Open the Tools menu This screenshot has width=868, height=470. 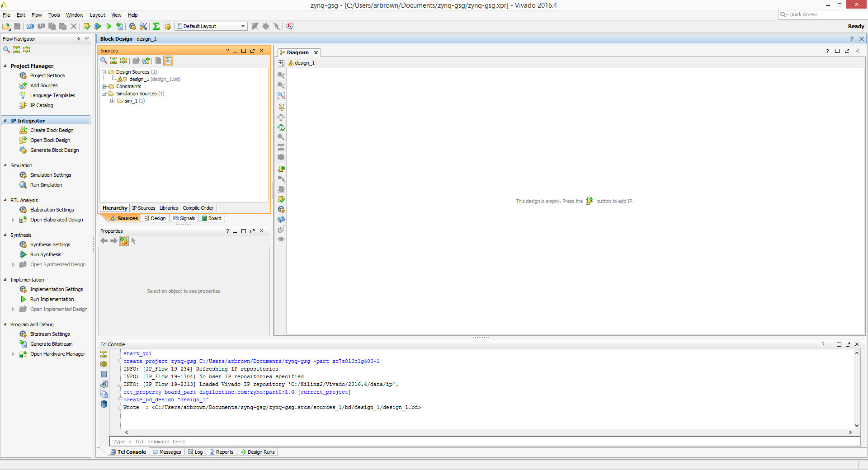click(x=54, y=15)
